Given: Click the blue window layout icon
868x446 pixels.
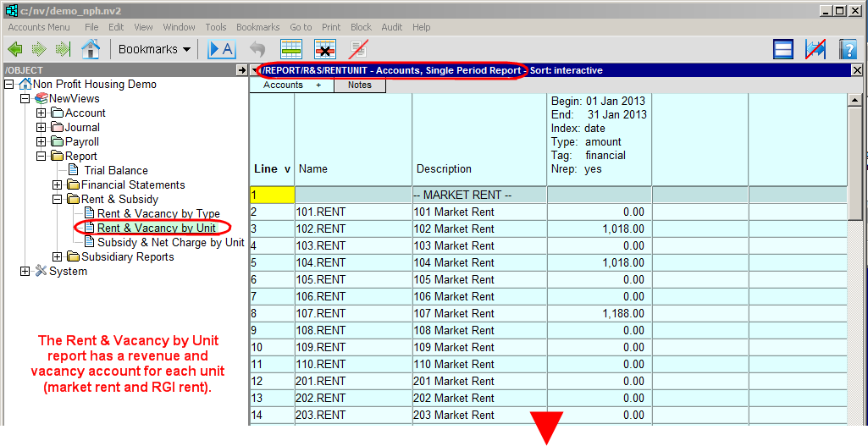Looking at the screenshot, I should pyautogui.click(x=783, y=49).
